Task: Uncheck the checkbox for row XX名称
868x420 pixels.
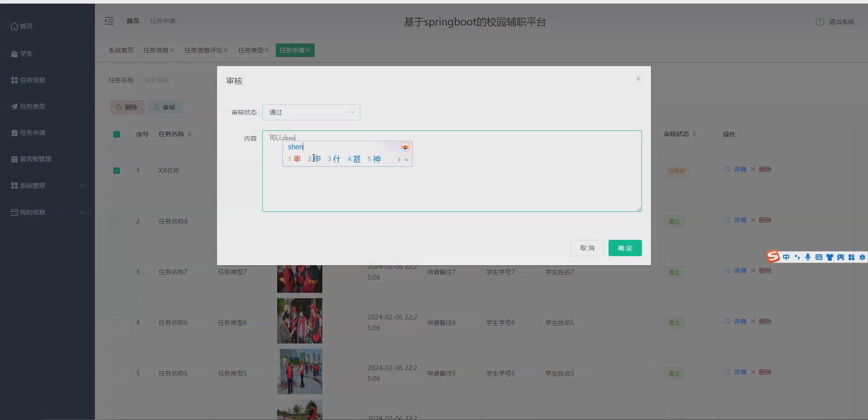Action: pos(117,171)
